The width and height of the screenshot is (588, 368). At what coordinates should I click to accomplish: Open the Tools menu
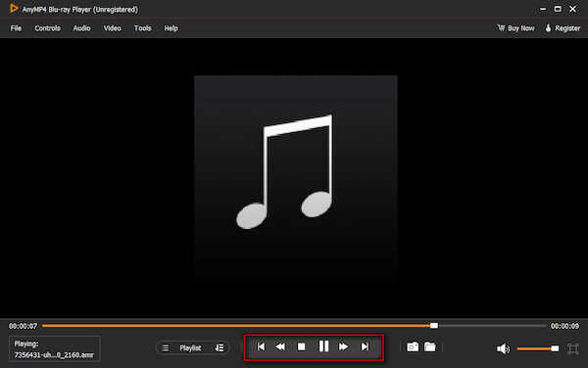coord(142,28)
